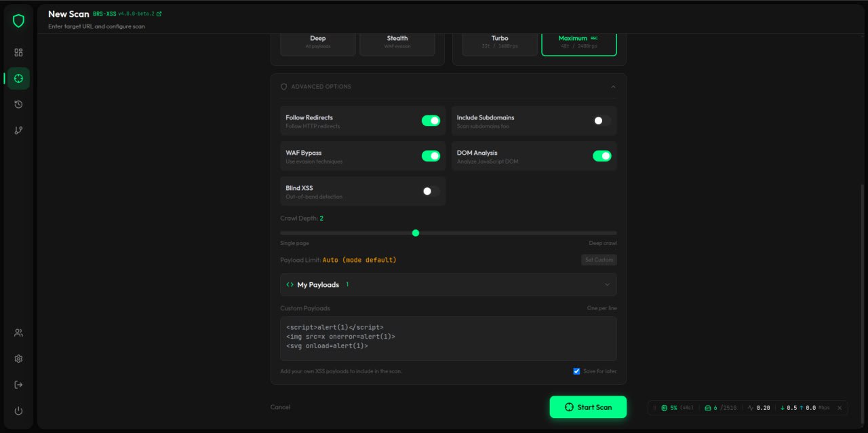Select the Stealth scan mode
This screenshot has height=433, width=868.
tap(397, 41)
